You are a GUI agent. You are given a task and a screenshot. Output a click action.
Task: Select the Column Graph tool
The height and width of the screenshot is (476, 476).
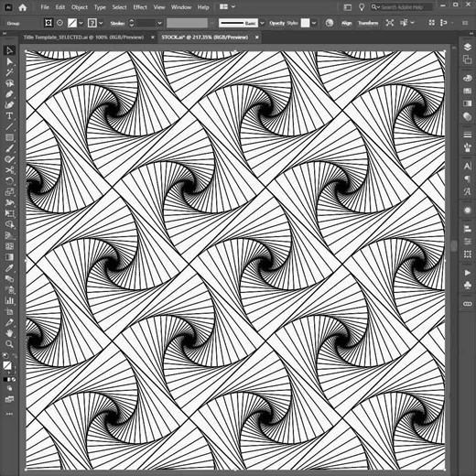9,300
